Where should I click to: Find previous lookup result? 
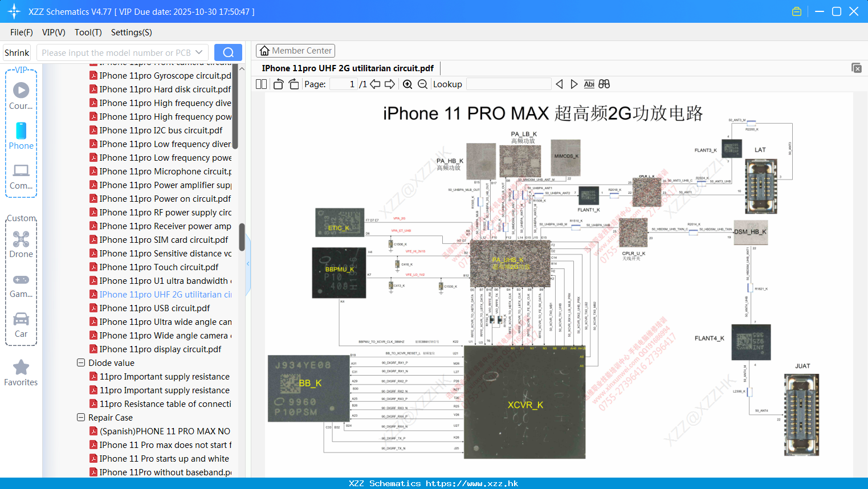point(559,84)
